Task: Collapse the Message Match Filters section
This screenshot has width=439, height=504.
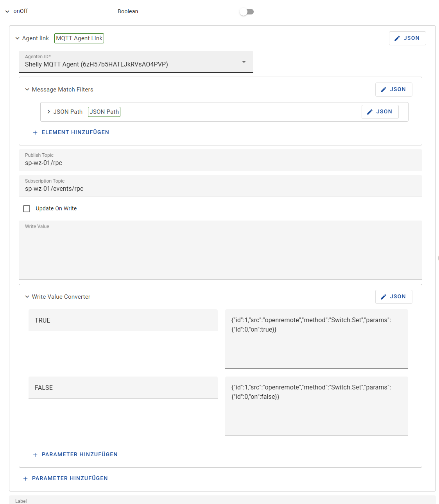Action: (27, 90)
